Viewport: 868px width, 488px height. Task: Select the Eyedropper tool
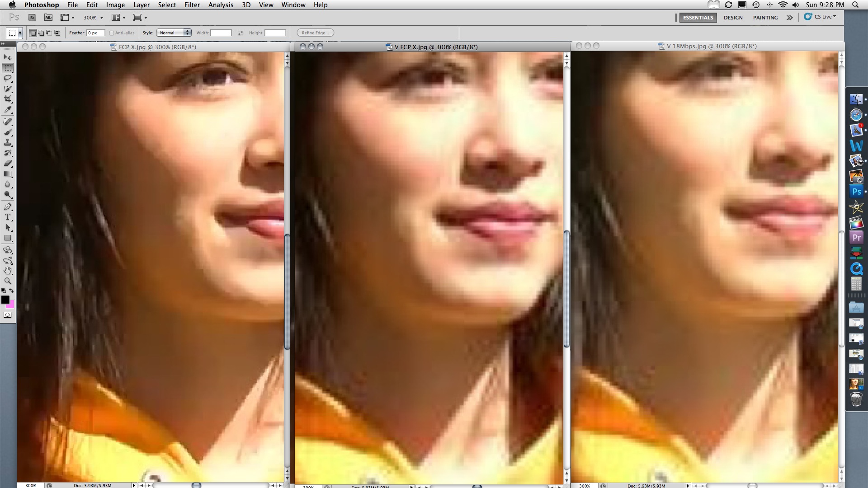(x=8, y=110)
